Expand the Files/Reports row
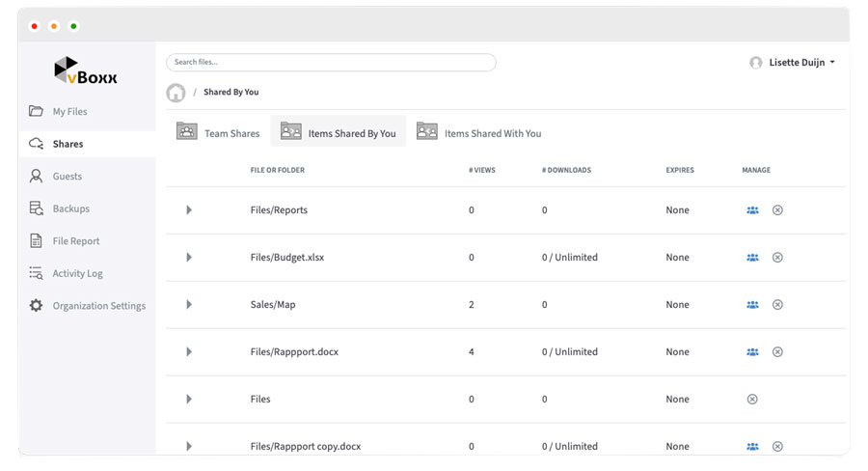 [x=189, y=210]
